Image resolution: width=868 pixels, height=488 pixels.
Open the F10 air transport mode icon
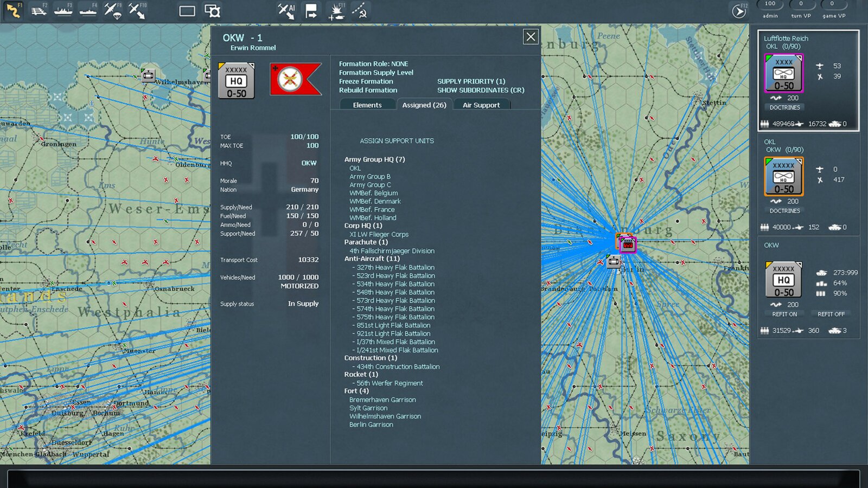(137, 11)
